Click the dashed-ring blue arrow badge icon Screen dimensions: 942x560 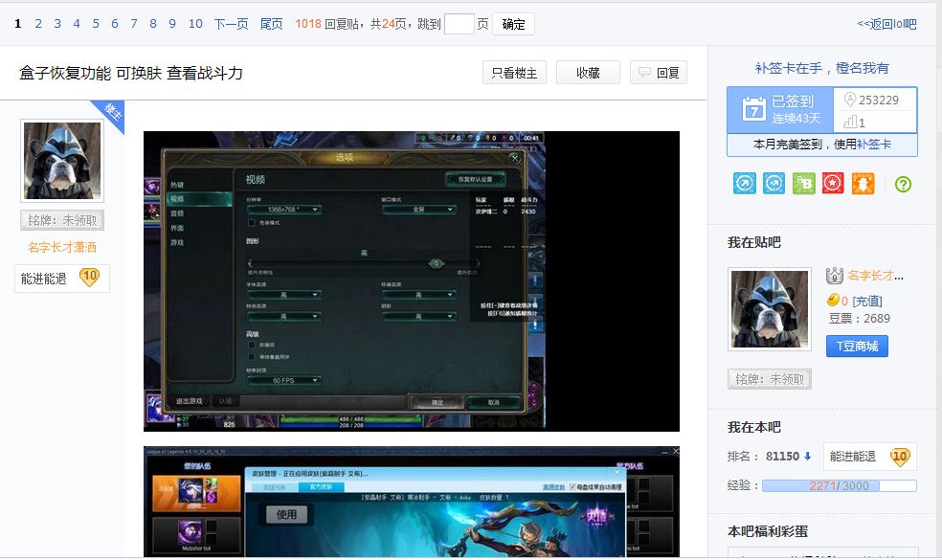(774, 183)
